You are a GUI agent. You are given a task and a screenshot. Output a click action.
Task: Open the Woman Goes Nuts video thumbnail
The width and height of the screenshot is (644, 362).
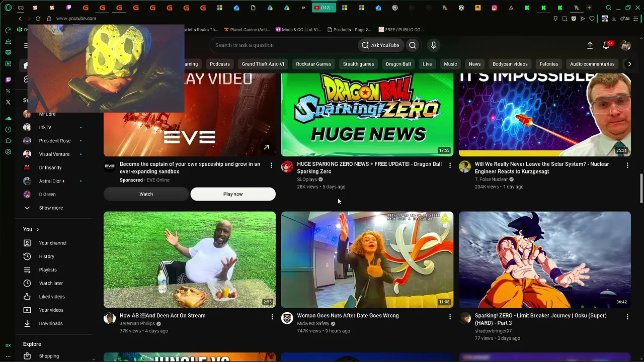367,259
